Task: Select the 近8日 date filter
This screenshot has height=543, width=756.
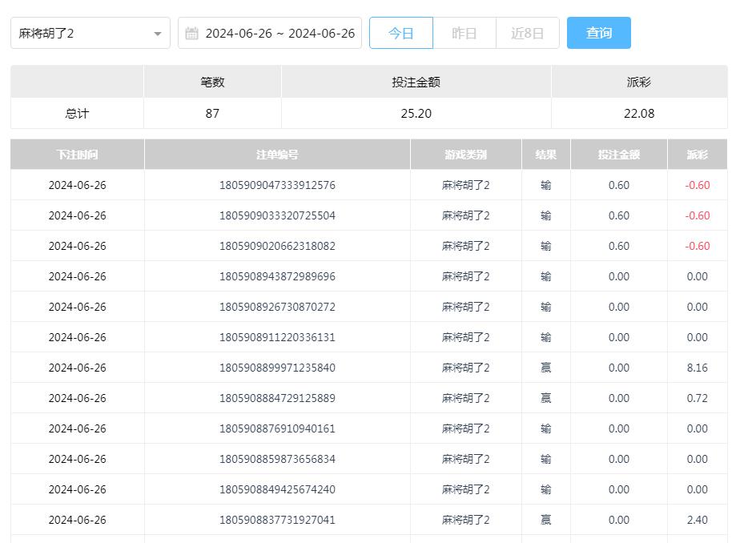Action: 527,34
